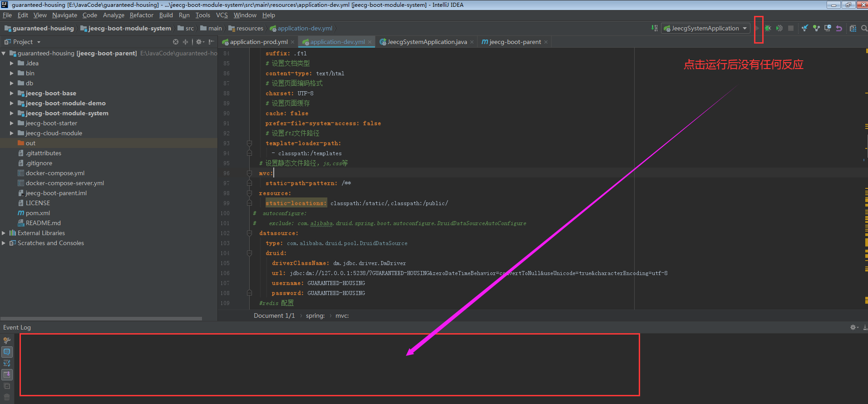Start debugging with the green bug icon

click(768, 28)
